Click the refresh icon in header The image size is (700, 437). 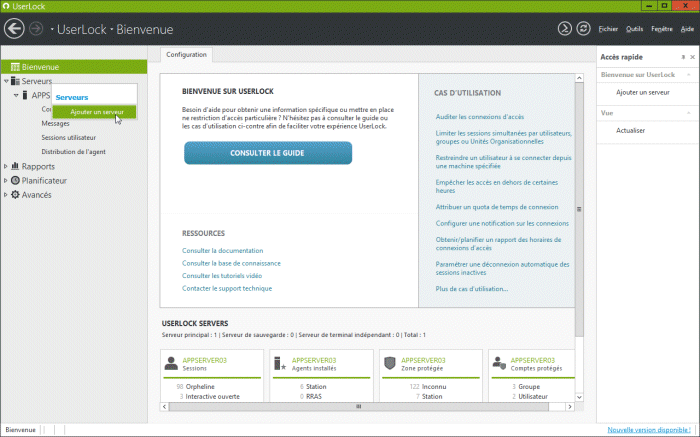coord(583,29)
